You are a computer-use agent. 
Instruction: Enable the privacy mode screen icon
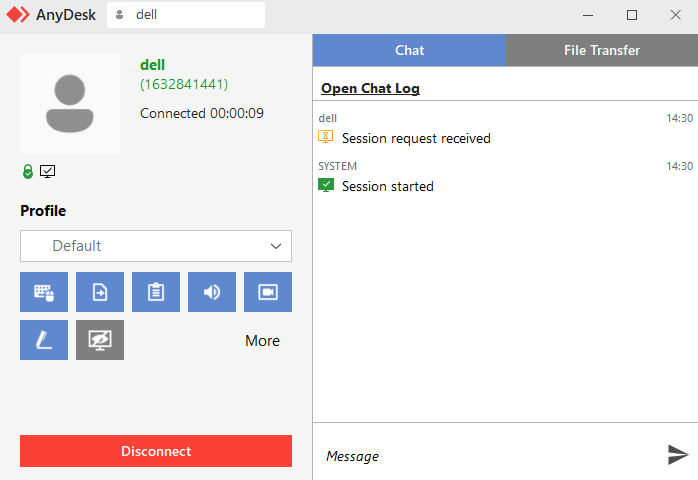[100, 340]
